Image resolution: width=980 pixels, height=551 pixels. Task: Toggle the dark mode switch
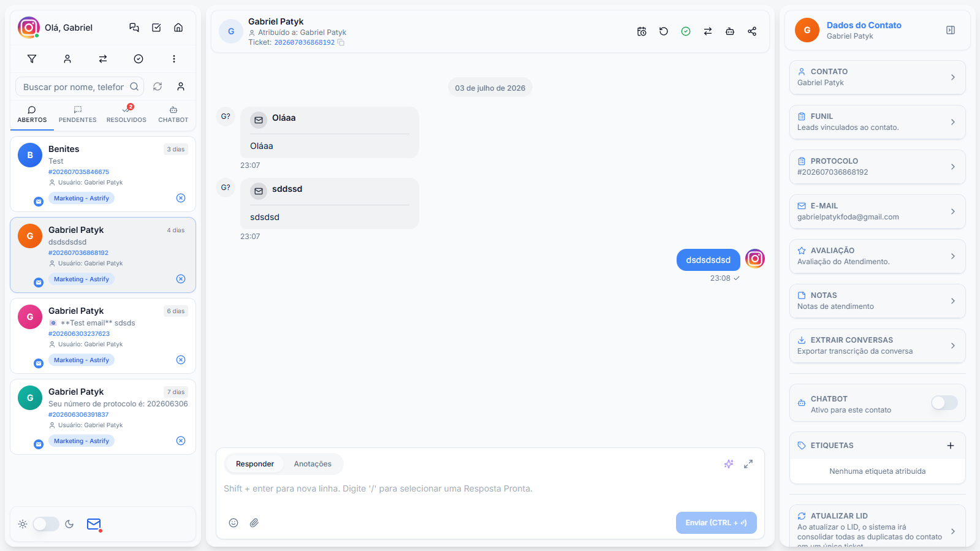click(46, 524)
